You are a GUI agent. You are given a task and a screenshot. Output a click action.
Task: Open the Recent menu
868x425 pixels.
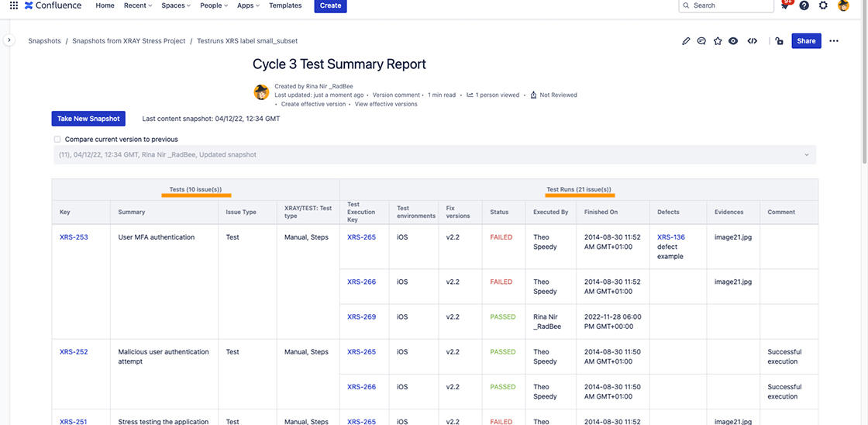click(x=139, y=5)
